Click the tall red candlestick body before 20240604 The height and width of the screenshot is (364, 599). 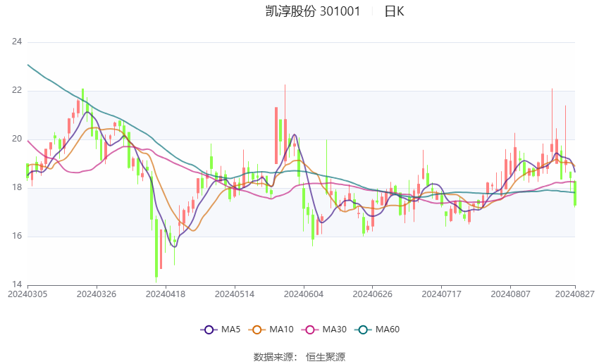(276, 135)
